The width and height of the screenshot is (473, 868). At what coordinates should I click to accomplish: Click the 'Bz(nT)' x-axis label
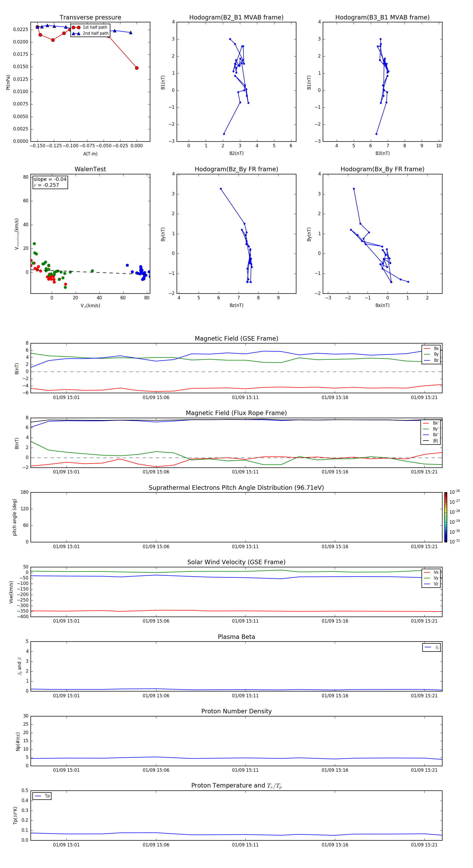(236, 305)
